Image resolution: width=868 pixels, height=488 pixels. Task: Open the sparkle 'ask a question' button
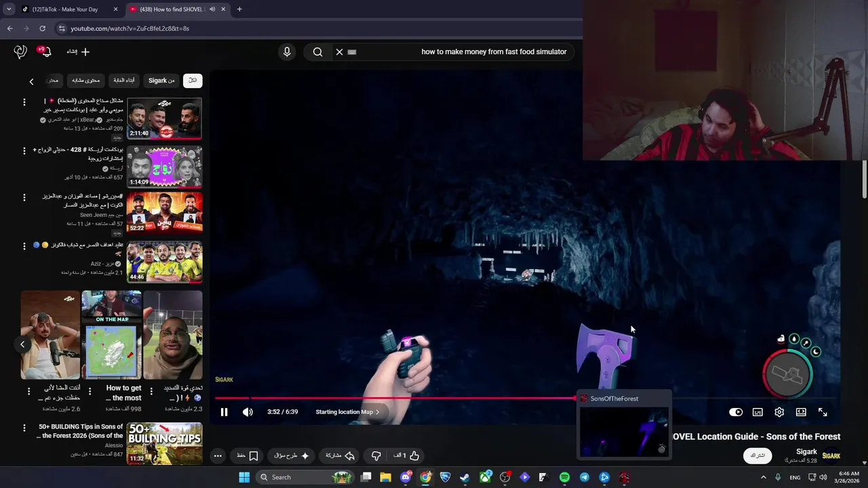[292, 455]
